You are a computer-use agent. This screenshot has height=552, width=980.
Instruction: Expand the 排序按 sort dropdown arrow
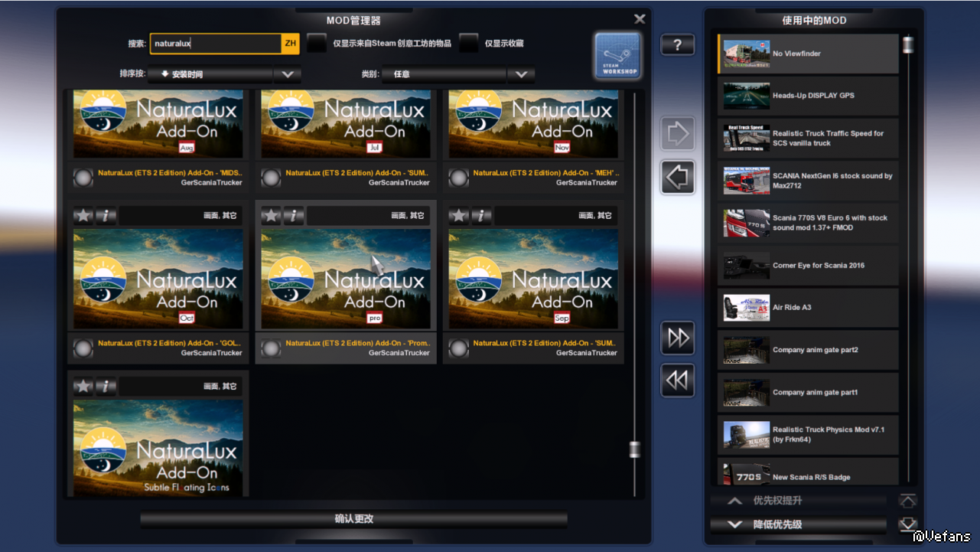[x=288, y=74]
